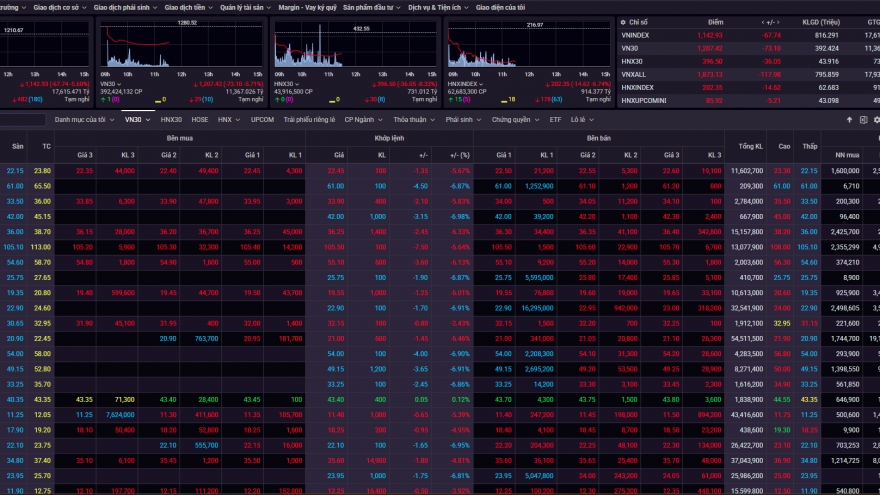Click the panel layout icon above the table

864,120
